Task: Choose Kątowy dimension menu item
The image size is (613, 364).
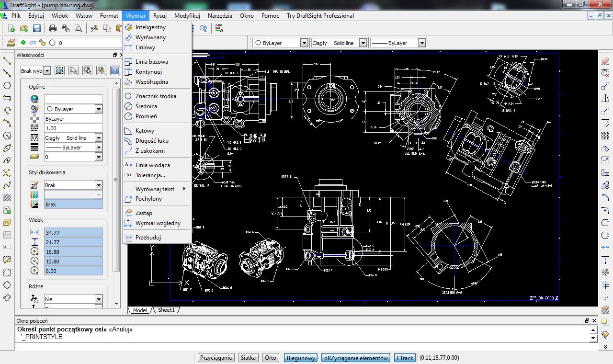Action: click(157, 130)
